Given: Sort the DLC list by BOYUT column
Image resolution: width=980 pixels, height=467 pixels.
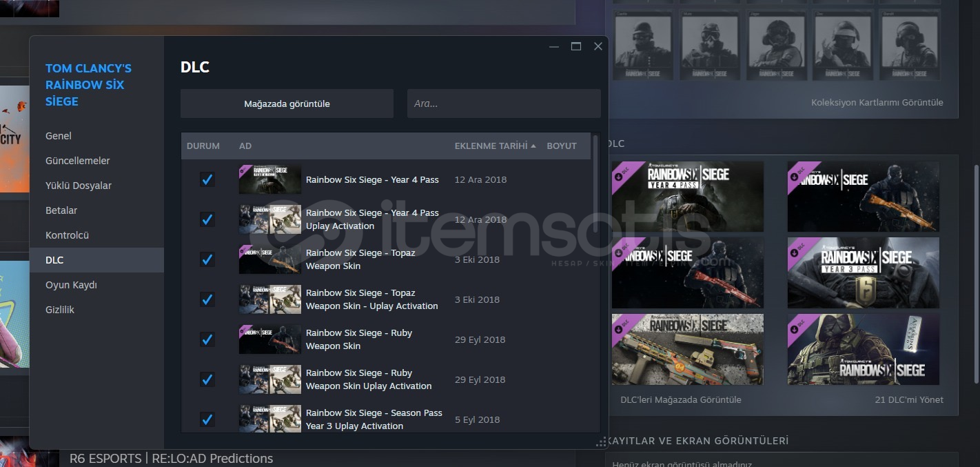Looking at the screenshot, I should coord(562,146).
